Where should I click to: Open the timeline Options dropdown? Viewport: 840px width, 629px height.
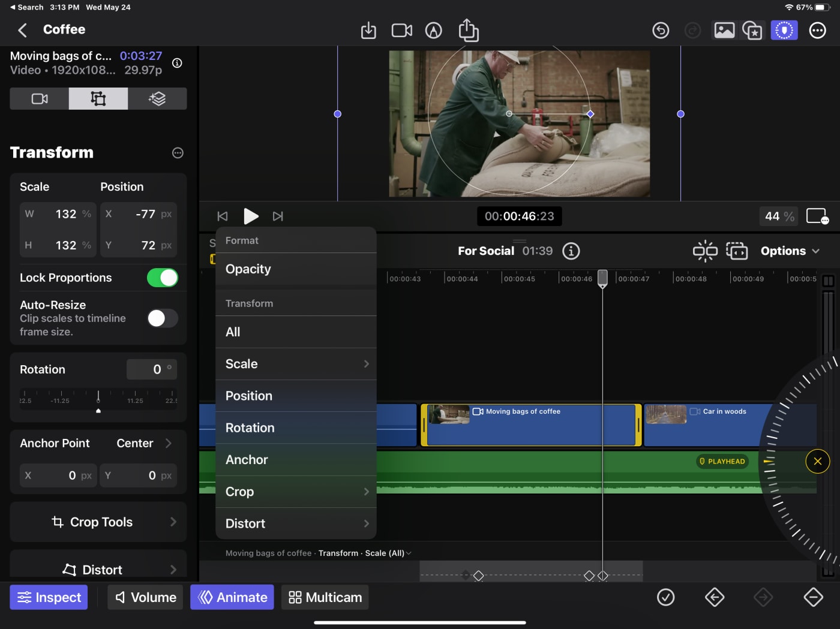(790, 251)
